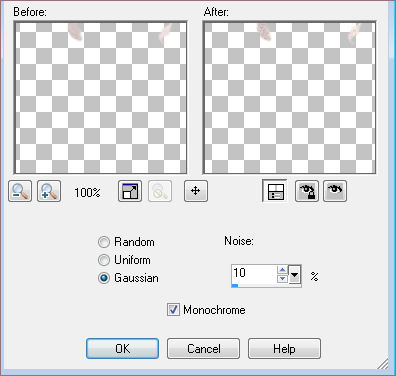Viewport: 396px width, 376px height.
Task: Cancel the add noise dialog
Action: 203,349
